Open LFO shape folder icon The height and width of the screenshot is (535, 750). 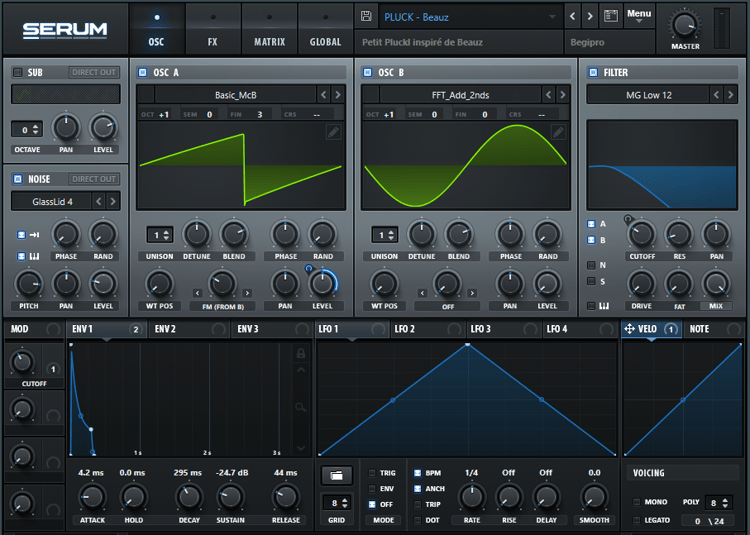point(336,475)
